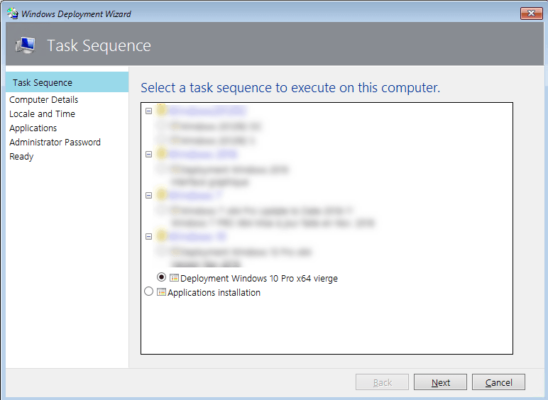Click the Windows Deployment Wizard title bar icon
This screenshot has height=400, width=548.
(x=13, y=14)
